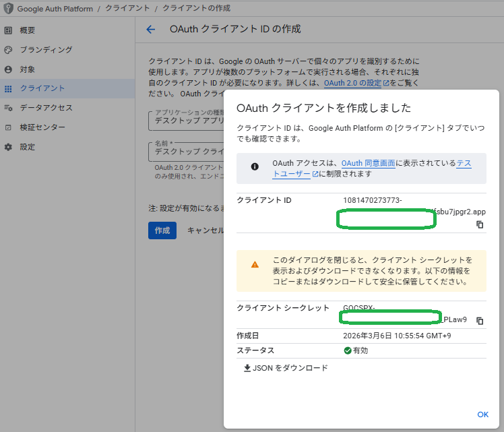
Task: Open the OAuth 同意画面 link
Action: coord(368,164)
